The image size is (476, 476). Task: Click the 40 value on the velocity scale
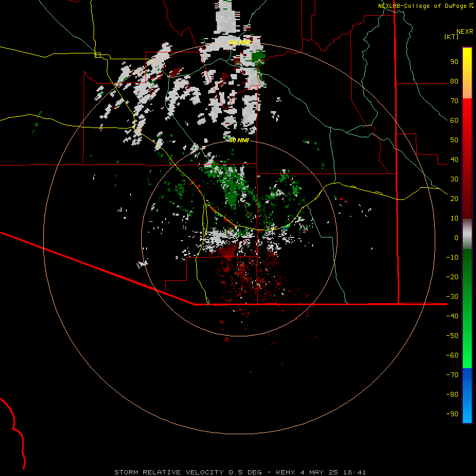tap(454, 159)
